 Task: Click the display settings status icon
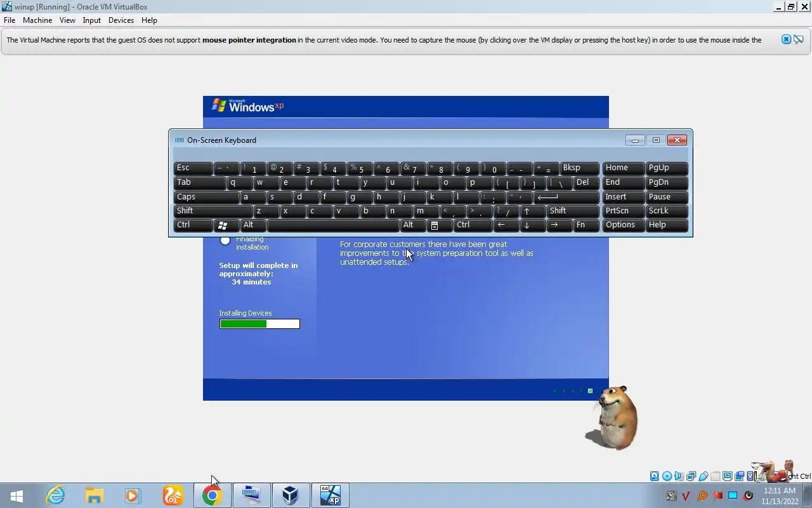tap(727, 476)
